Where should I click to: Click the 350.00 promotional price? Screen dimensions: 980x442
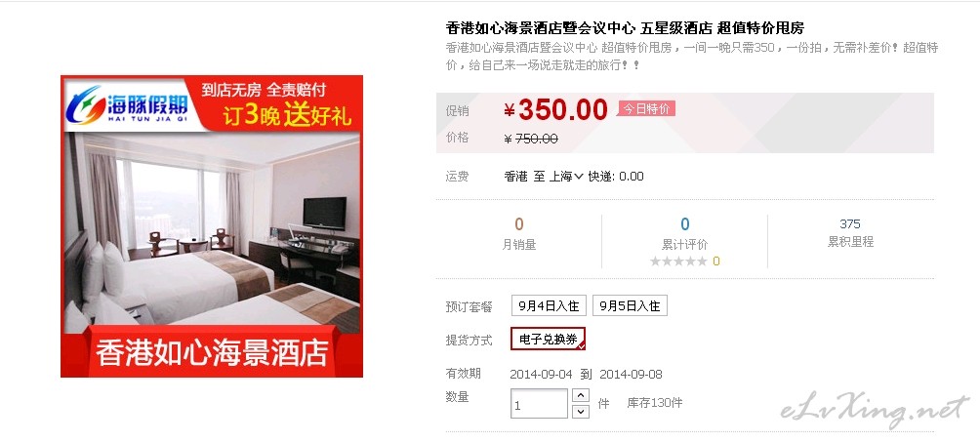click(x=562, y=110)
